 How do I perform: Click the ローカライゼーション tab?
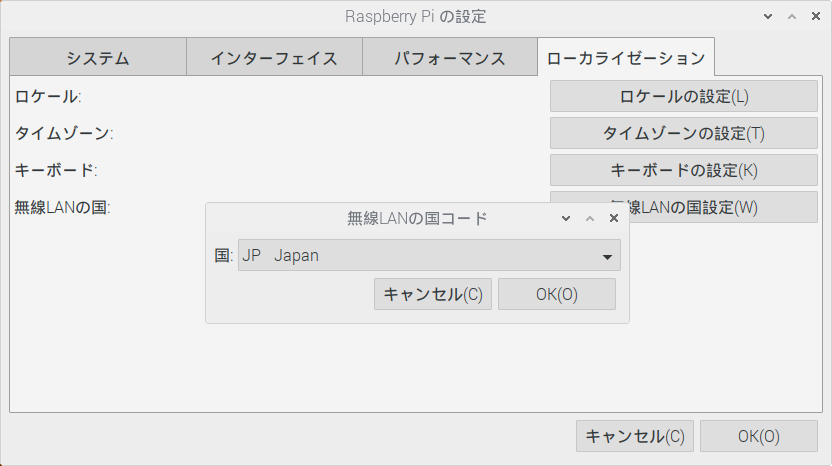(626, 57)
